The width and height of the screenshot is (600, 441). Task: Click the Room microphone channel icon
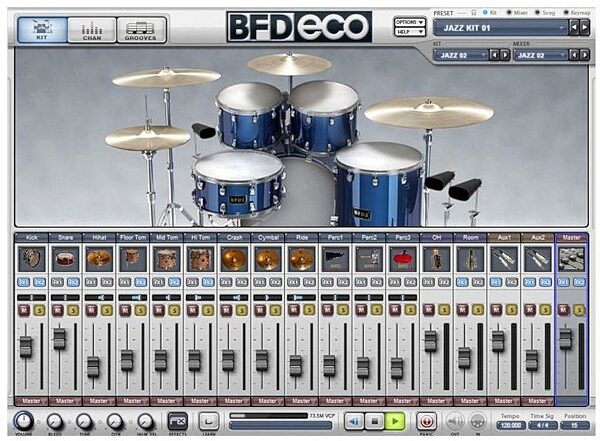(470, 259)
